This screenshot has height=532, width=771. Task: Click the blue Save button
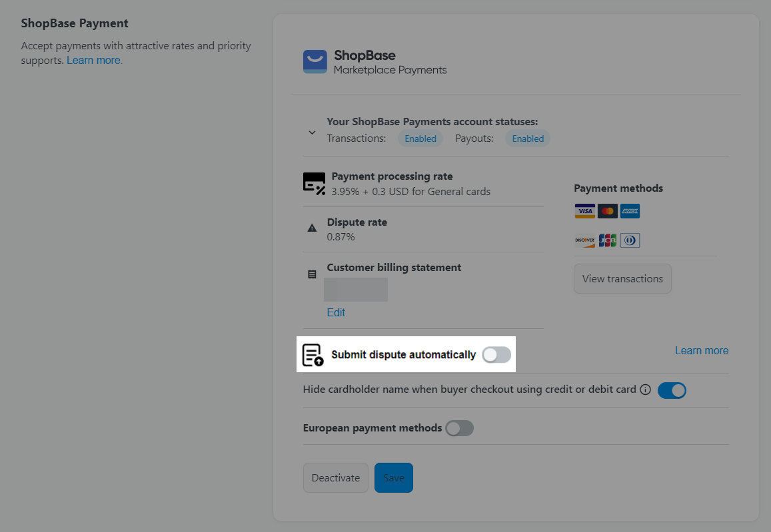coord(393,477)
